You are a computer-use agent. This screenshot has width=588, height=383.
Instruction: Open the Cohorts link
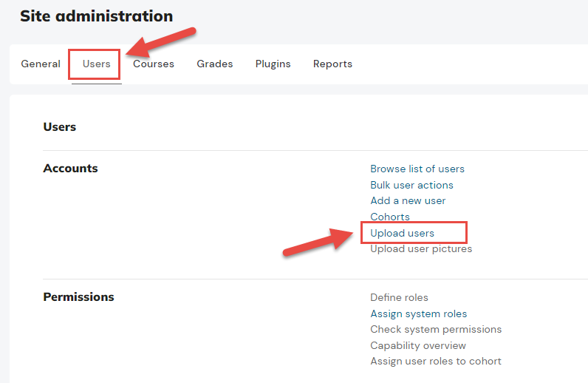(x=390, y=217)
